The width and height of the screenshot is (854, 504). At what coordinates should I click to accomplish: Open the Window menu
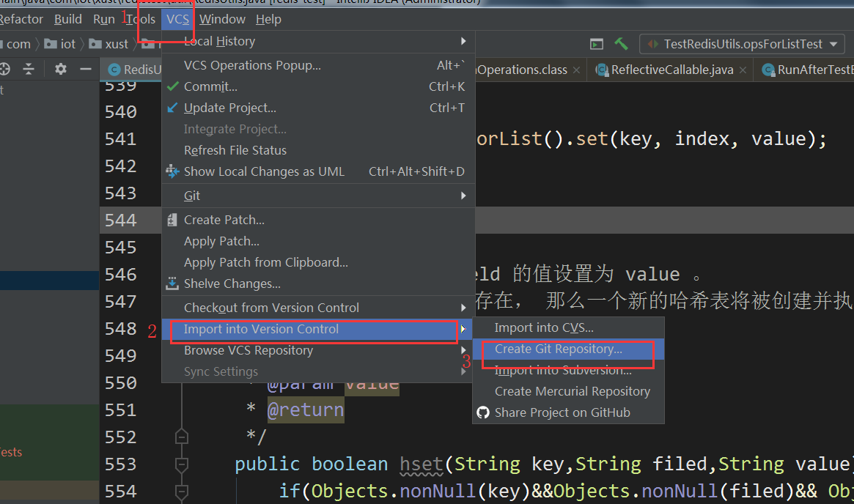pos(222,20)
